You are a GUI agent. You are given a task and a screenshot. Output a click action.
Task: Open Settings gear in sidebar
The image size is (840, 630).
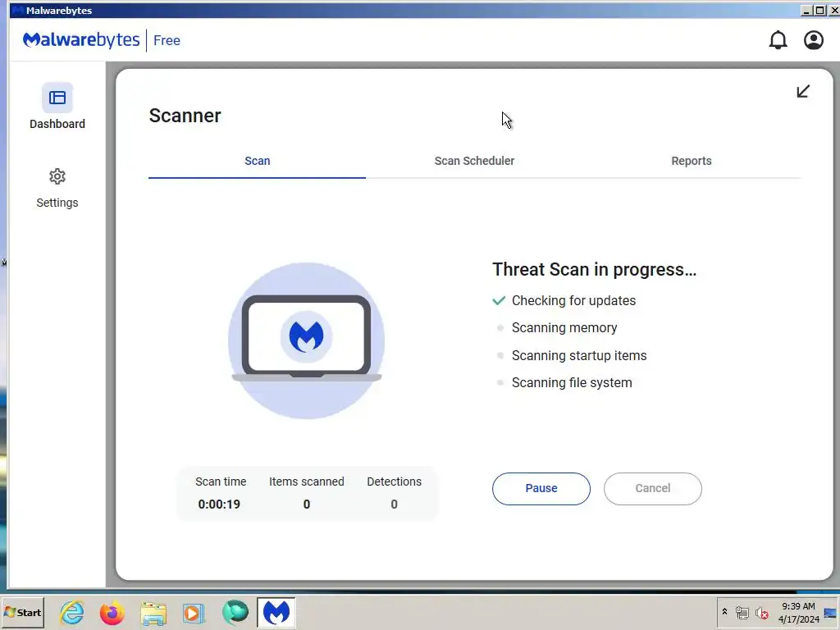tap(57, 188)
